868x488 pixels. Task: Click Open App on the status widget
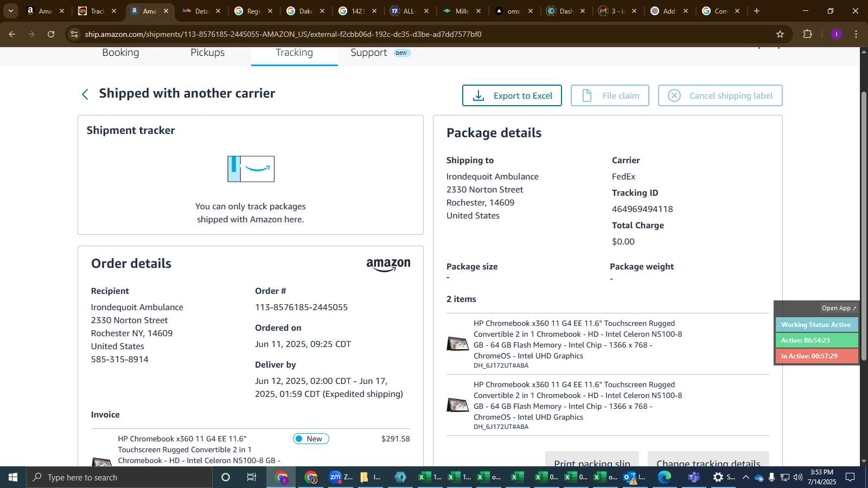click(839, 308)
